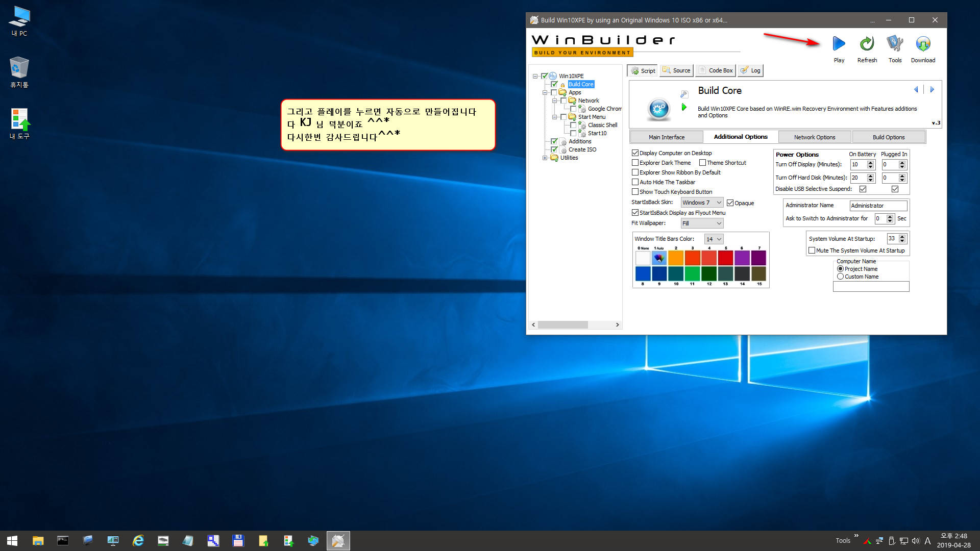Click the green run-script arrow icon
This screenshot has width=980, height=551.
(x=684, y=107)
